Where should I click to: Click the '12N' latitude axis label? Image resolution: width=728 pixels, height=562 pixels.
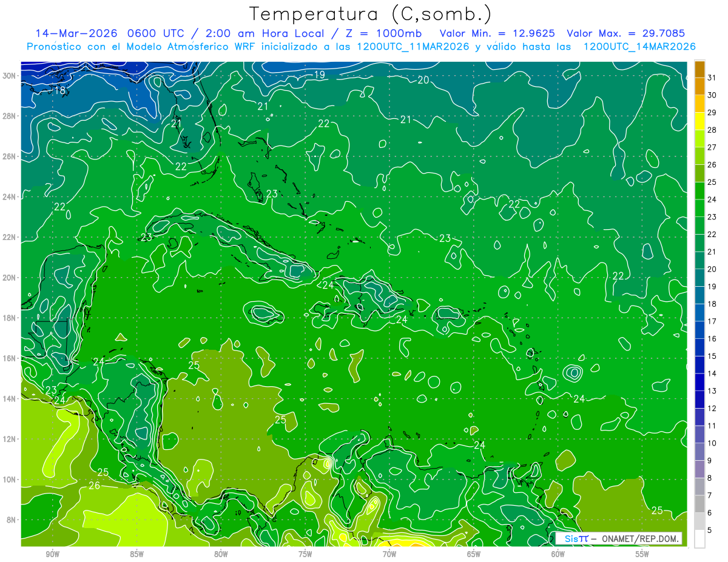pos(10,438)
